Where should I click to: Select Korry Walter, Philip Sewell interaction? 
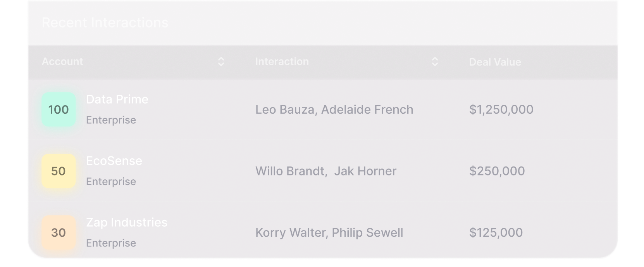coord(329,232)
